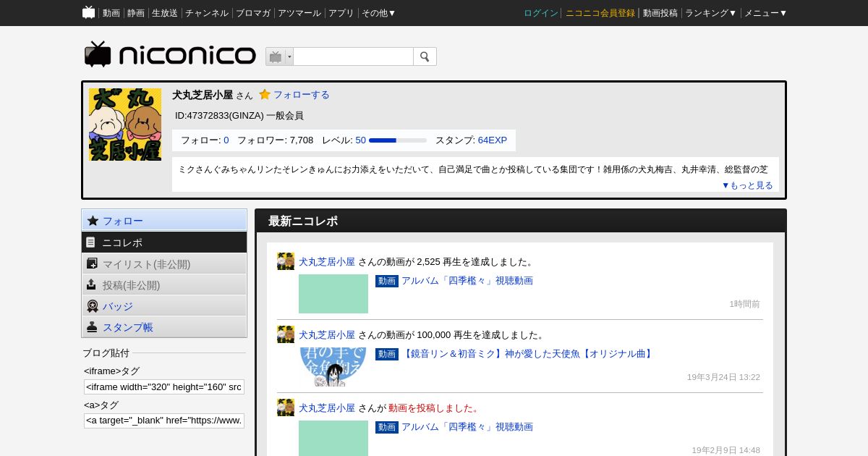This screenshot has width=868, height=456.
Task: Click 動画投稿 in top bar
Action: [660, 13]
